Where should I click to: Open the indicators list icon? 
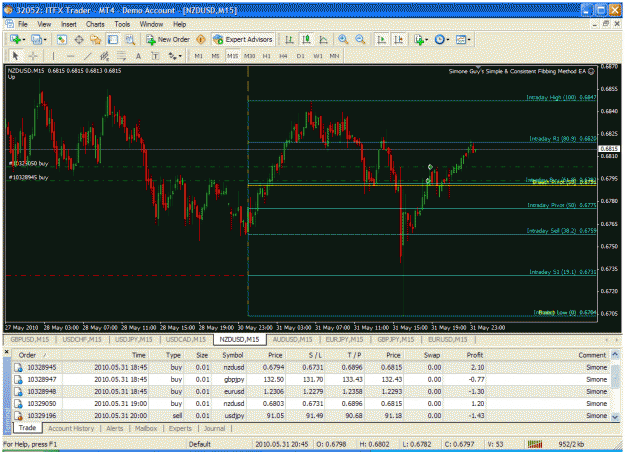point(418,39)
